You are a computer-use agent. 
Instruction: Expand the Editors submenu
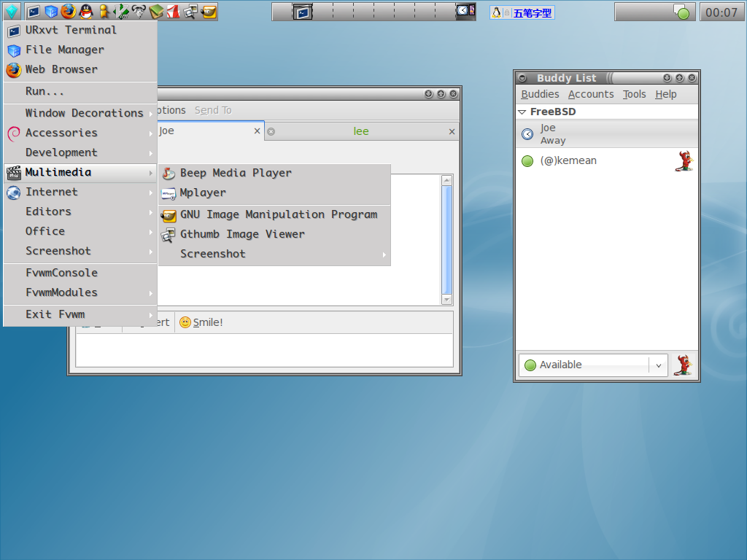coord(80,212)
